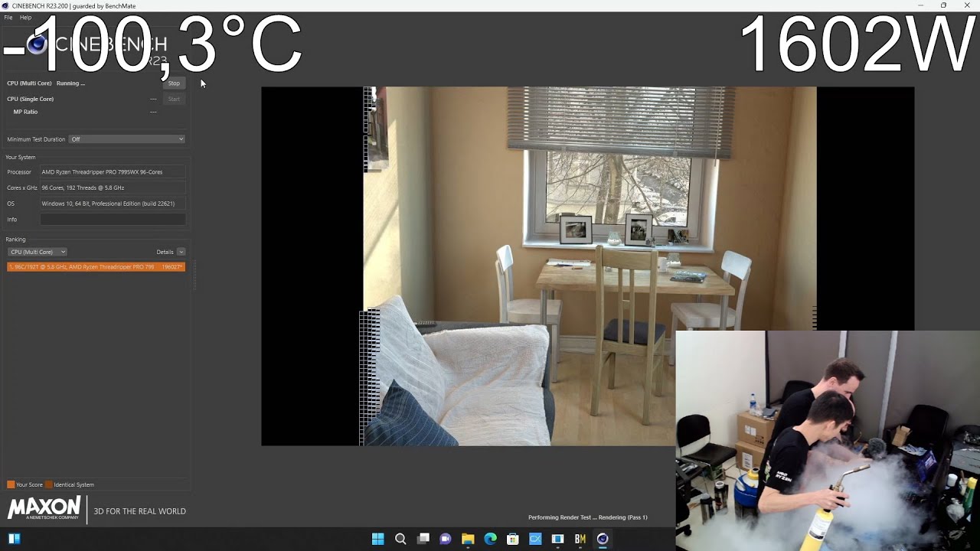Click the Maxon logo
980x551 pixels.
pos(44,508)
